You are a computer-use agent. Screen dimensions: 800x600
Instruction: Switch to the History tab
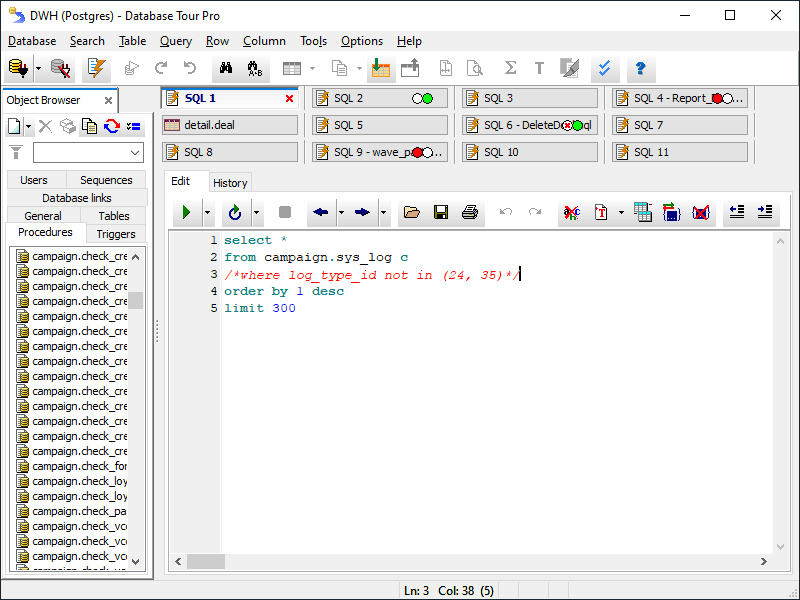click(x=230, y=182)
